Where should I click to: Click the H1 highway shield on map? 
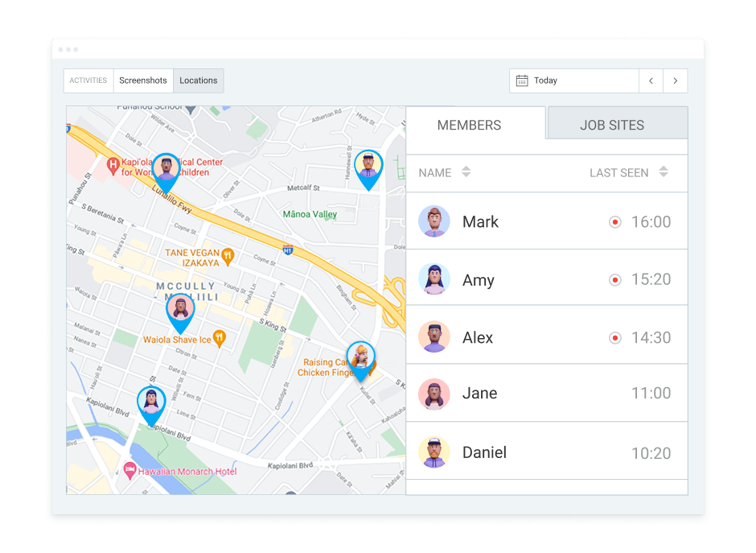pos(288,250)
